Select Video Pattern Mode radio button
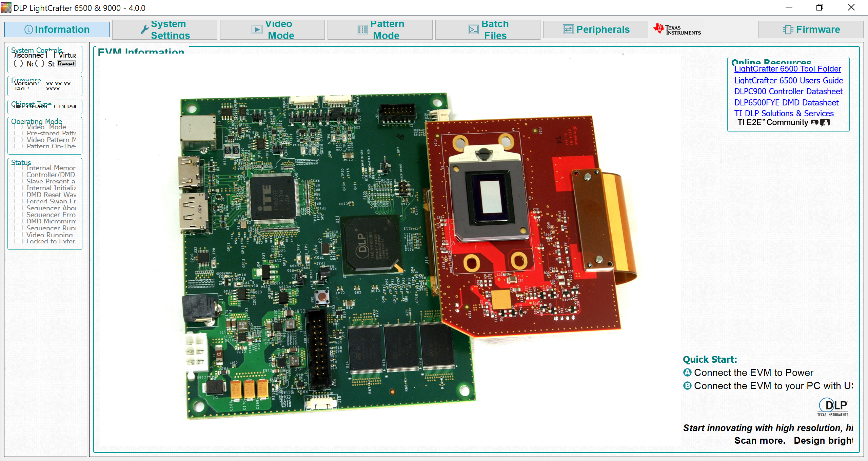 18,140
